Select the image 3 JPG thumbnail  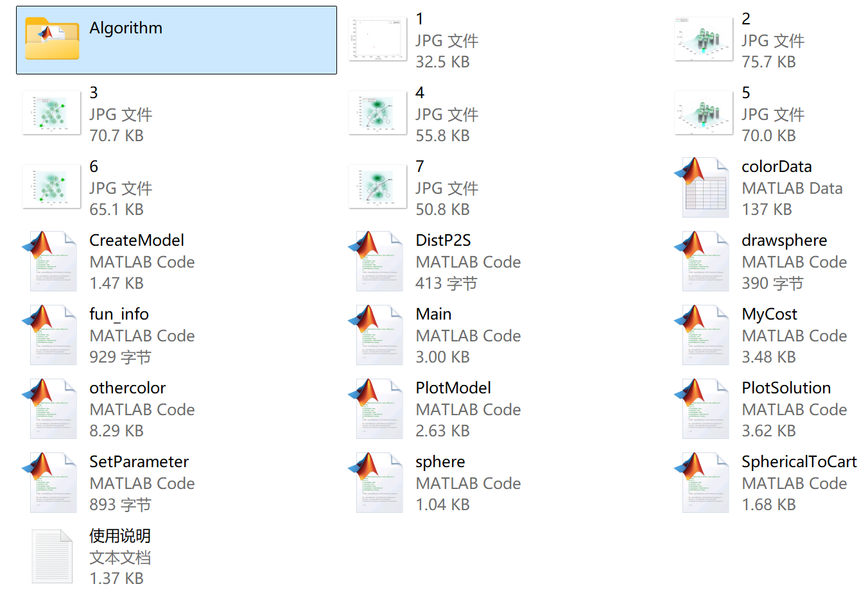click(51, 113)
